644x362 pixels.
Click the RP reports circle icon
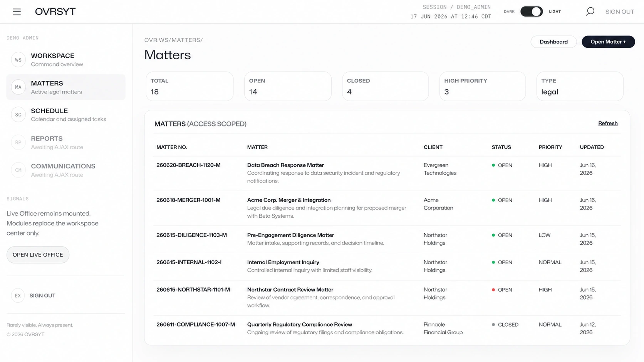pos(18,142)
